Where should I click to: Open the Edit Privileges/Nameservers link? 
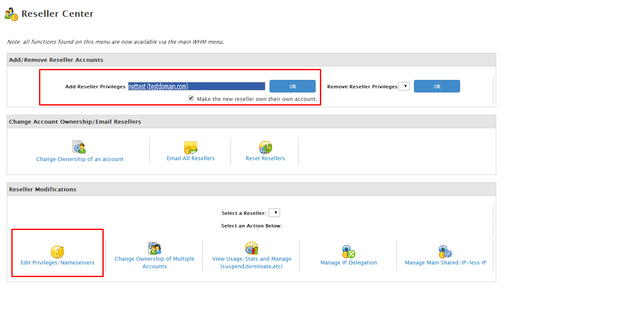pyautogui.click(x=57, y=262)
